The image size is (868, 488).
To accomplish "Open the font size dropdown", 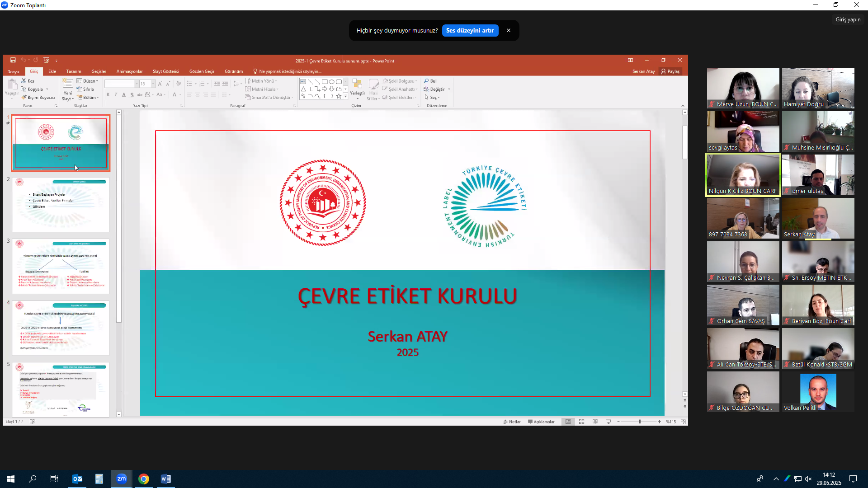I will [153, 84].
